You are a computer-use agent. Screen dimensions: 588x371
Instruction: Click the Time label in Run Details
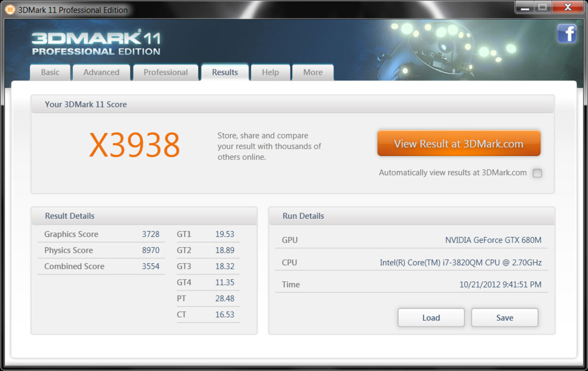[291, 285]
